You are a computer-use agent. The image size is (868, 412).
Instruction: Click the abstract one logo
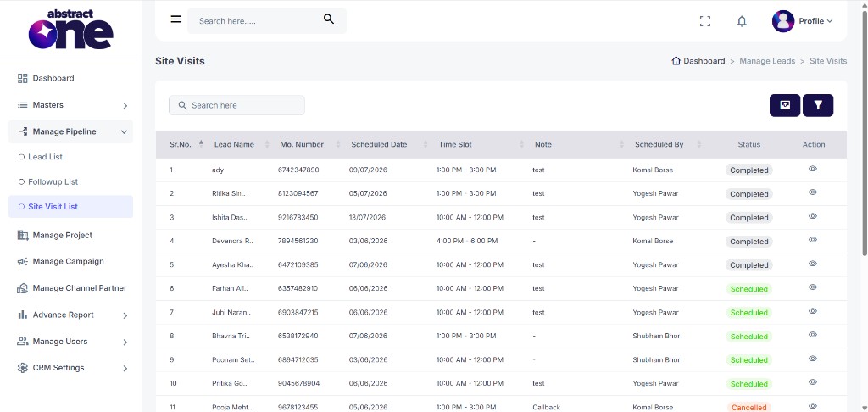pos(71,29)
